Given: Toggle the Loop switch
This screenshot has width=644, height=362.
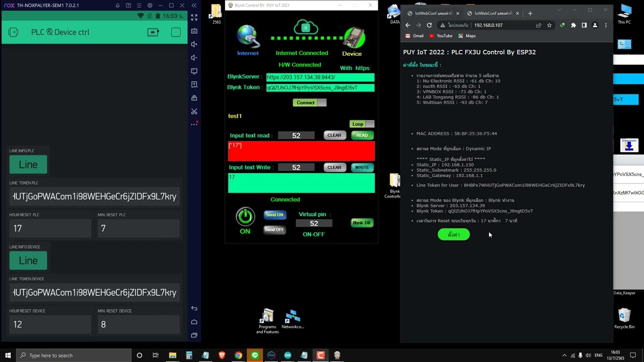Looking at the screenshot, I should coord(362,124).
